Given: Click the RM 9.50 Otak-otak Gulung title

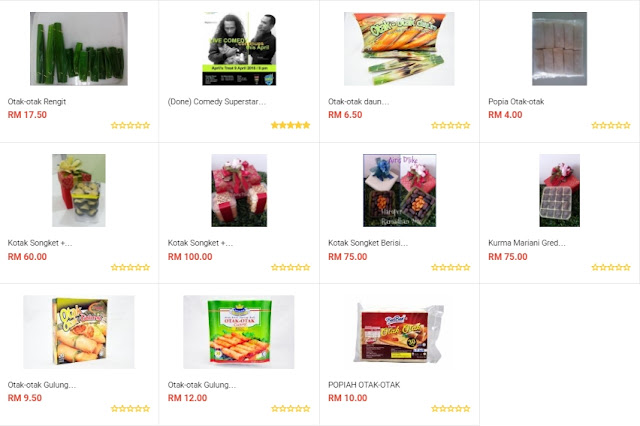Looking at the screenshot, I should [x=42, y=385].
